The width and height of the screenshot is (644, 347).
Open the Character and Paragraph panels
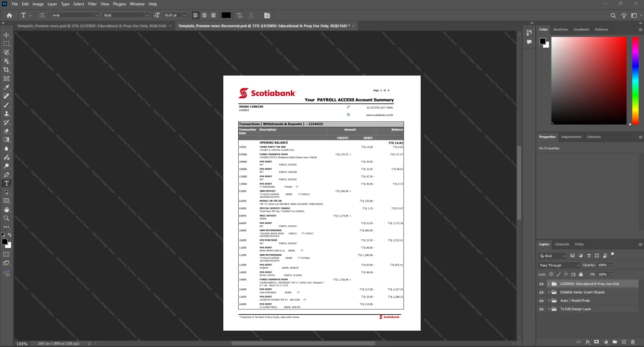tap(267, 15)
